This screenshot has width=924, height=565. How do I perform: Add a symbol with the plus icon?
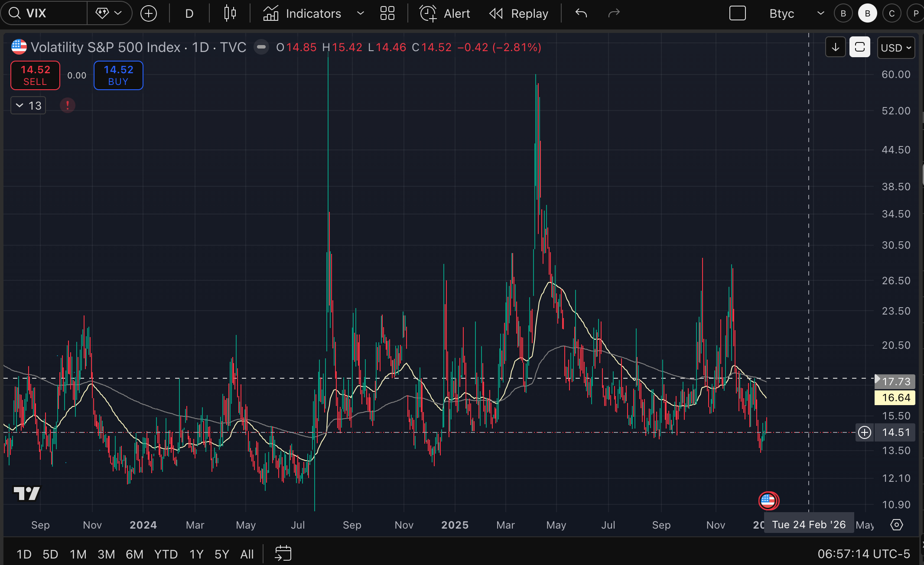pyautogui.click(x=149, y=13)
